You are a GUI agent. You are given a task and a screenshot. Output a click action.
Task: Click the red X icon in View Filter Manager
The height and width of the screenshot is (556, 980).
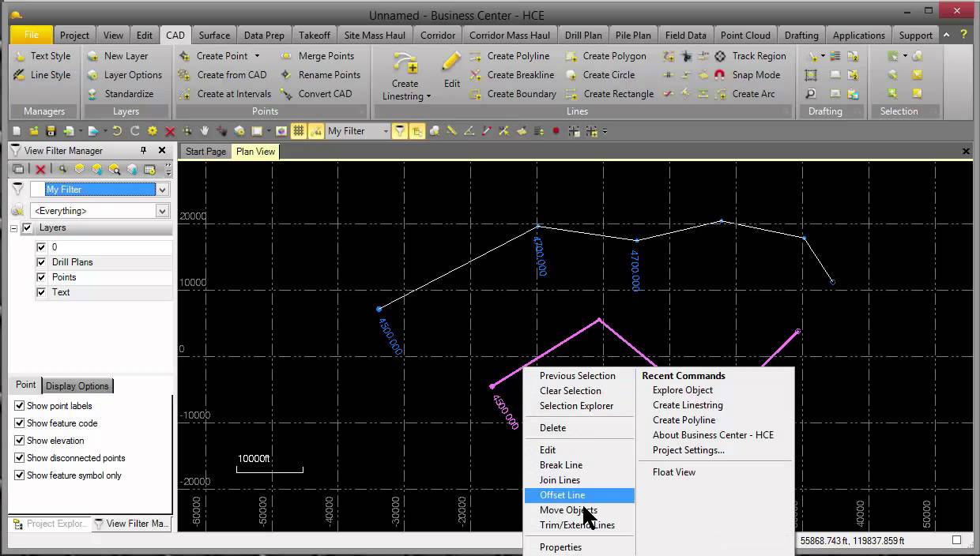click(40, 169)
